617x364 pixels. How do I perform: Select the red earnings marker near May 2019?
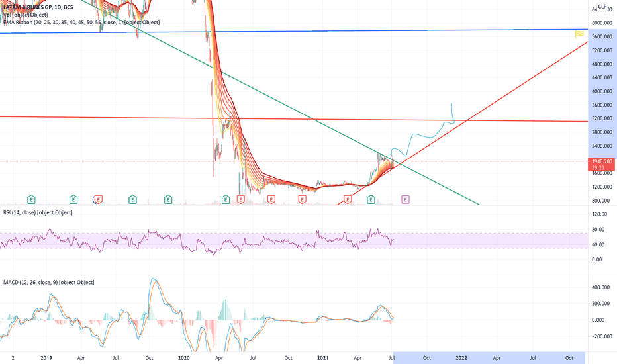coord(99,199)
